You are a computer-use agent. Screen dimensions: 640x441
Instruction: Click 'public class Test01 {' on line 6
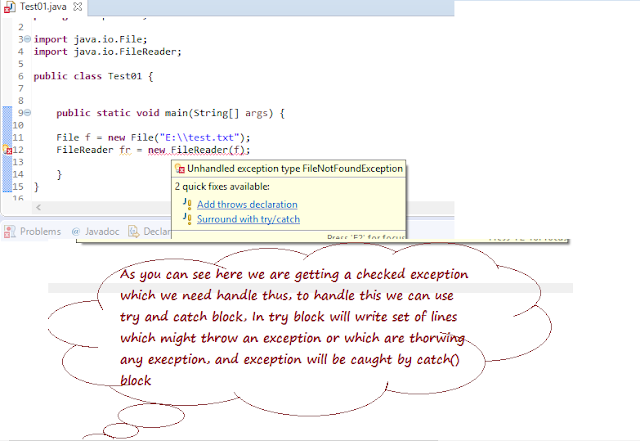tap(93, 76)
